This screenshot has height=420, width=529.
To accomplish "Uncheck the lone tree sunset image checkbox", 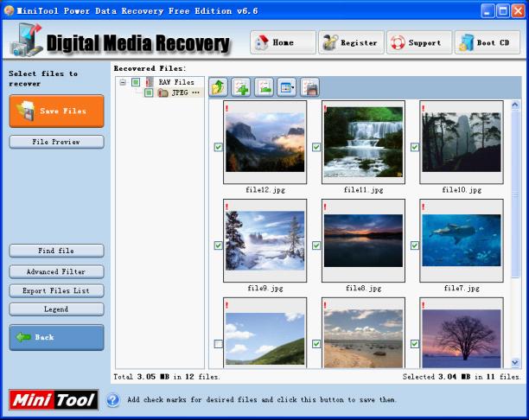I will (x=415, y=344).
